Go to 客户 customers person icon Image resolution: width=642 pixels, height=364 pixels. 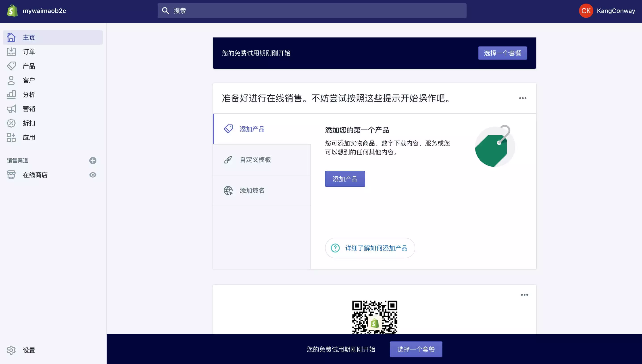(x=11, y=80)
